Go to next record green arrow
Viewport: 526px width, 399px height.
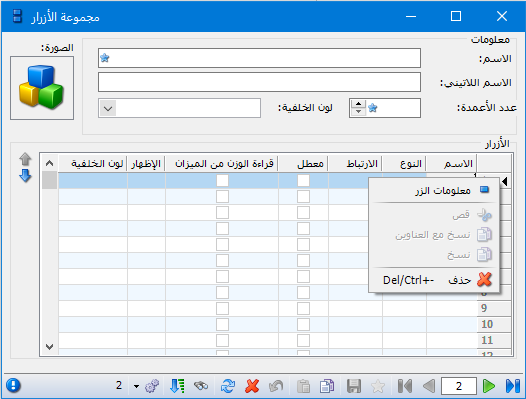[x=489, y=386]
